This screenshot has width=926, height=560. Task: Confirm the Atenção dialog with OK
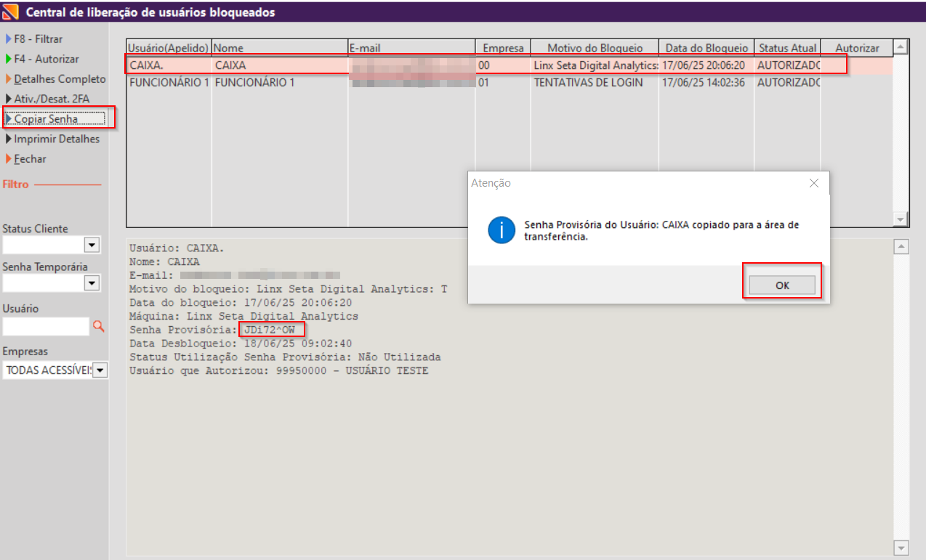[782, 285]
